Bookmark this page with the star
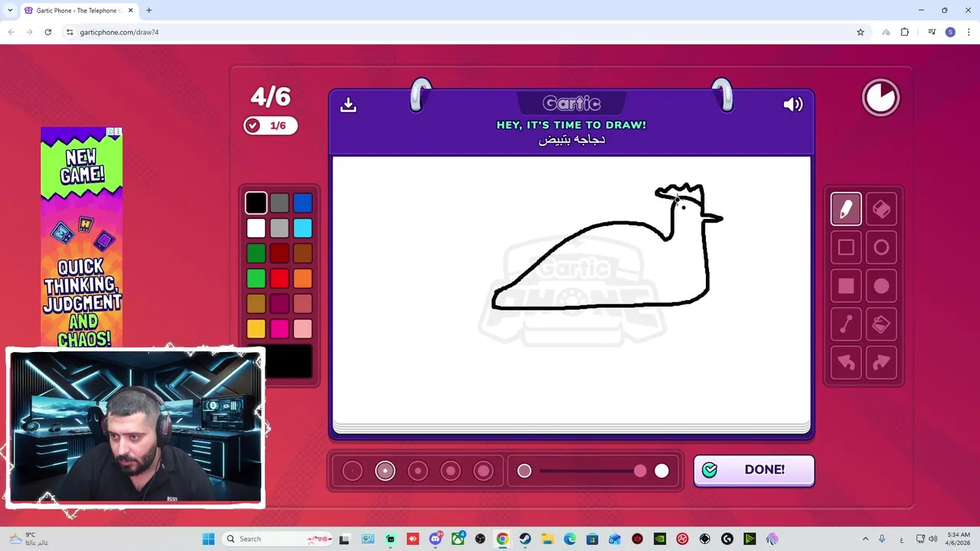Viewport: 980px width, 551px height. (x=861, y=32)
